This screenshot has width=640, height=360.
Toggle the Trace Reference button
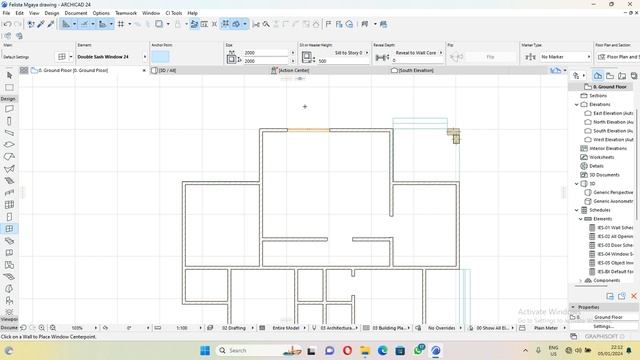(x=159, y=24)
